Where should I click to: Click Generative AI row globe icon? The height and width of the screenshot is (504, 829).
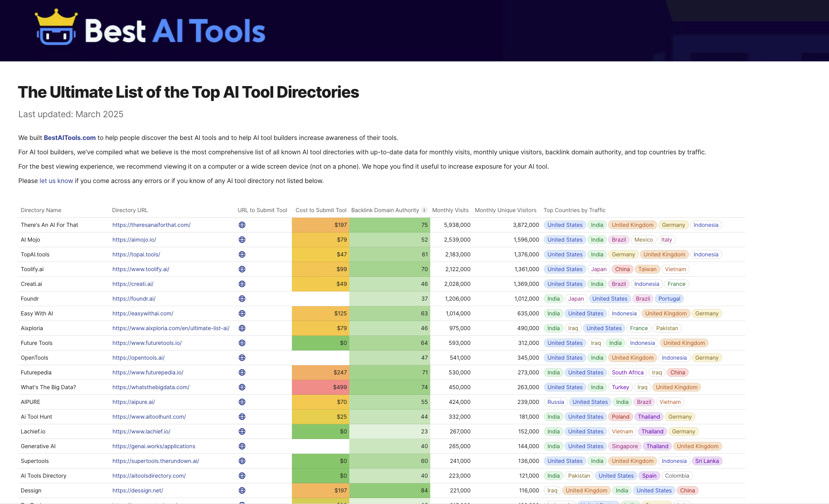coord(242,446)
